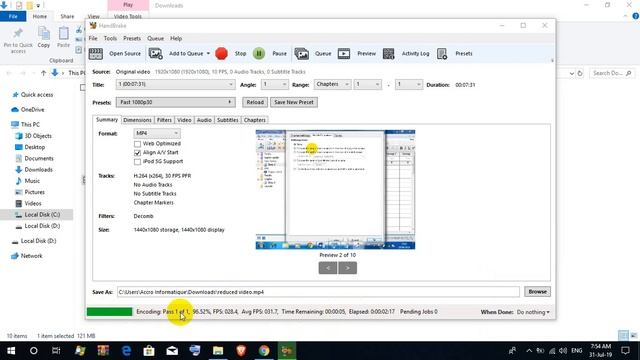Open HandBrake Tools menu

click(x=110, y=38)
